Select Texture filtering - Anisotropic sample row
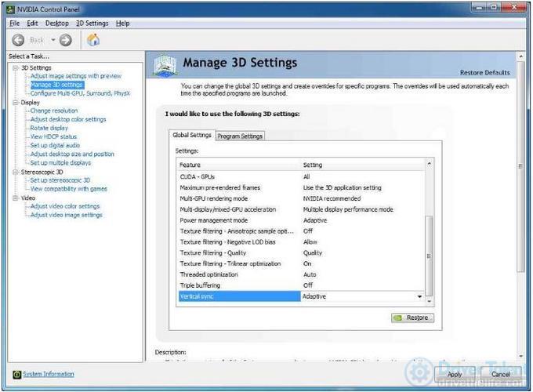Image resolution: width=533 pixels, height=392 pixels. point(301,231)
